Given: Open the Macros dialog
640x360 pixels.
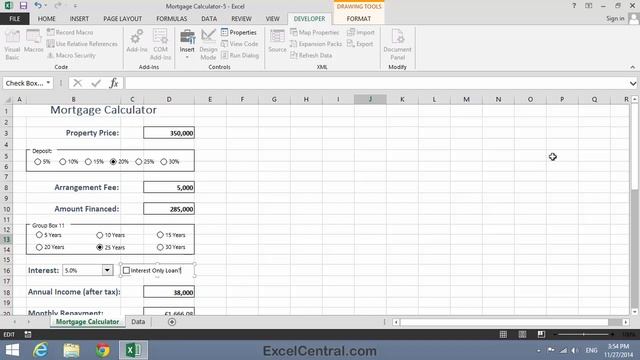Looking at the screenshot, I should point(33,41).
